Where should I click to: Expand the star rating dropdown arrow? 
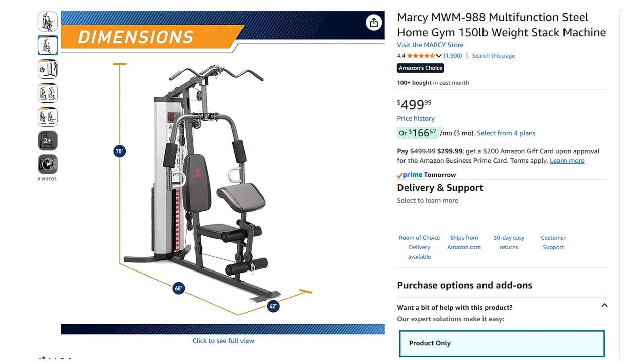pyautogui.click(x=439, y=56)
